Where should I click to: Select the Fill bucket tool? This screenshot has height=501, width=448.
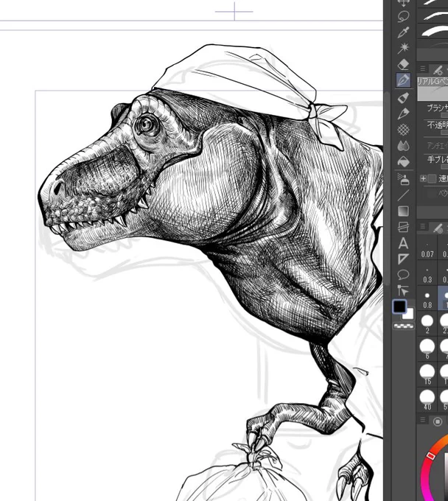tap(403, 162)
